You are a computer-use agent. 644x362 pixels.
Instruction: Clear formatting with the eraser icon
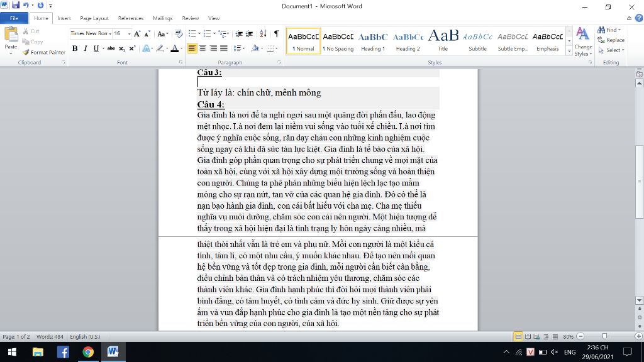(178, 34)
